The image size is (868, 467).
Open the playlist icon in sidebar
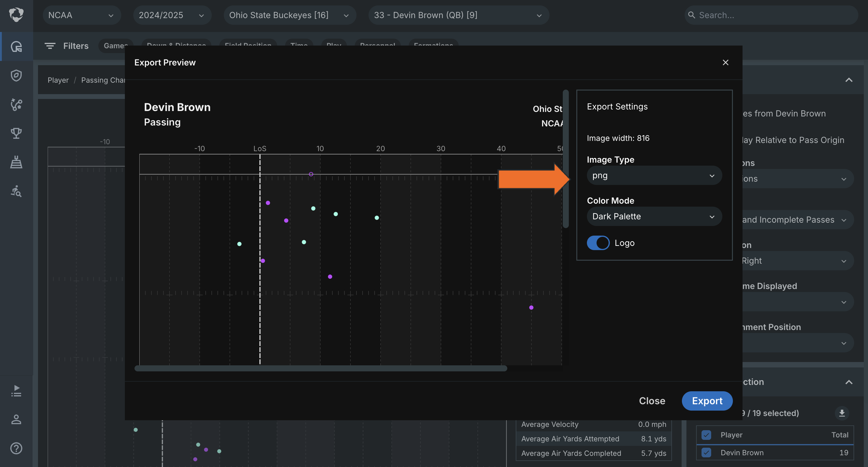[16, 391]
